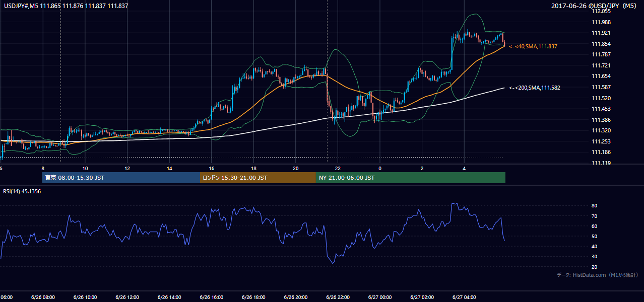Click price axis label 111.854
Viewport: 644px width, 302px height.
tap(601, 44)
